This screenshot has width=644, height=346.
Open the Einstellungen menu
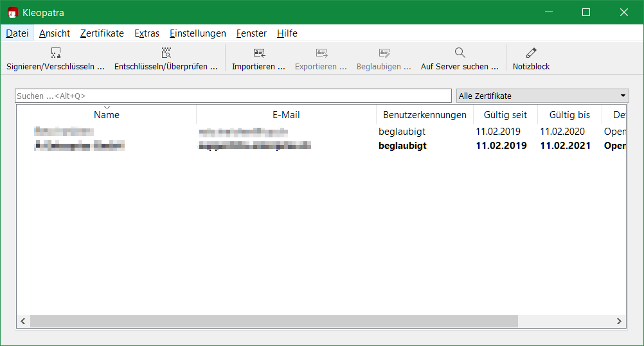pyautogui.click(x=197, y=33)
